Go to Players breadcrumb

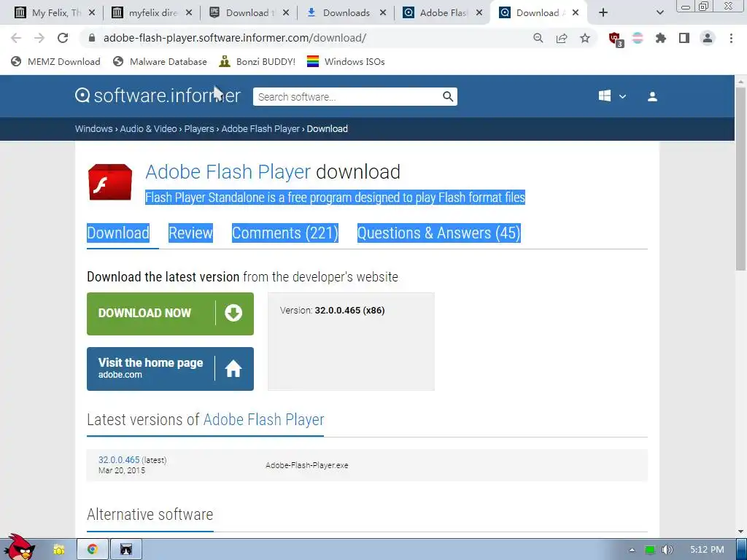(199, 128)
